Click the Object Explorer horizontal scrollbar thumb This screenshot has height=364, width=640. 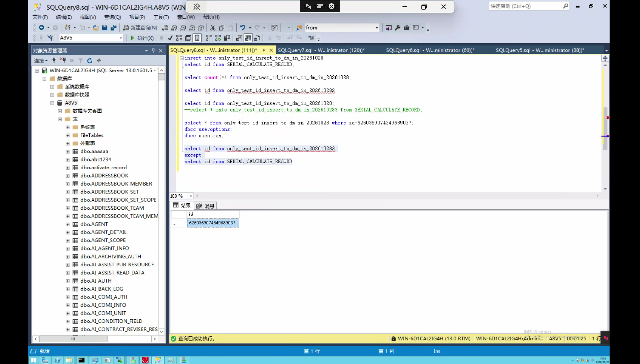(x=73, y=339)
